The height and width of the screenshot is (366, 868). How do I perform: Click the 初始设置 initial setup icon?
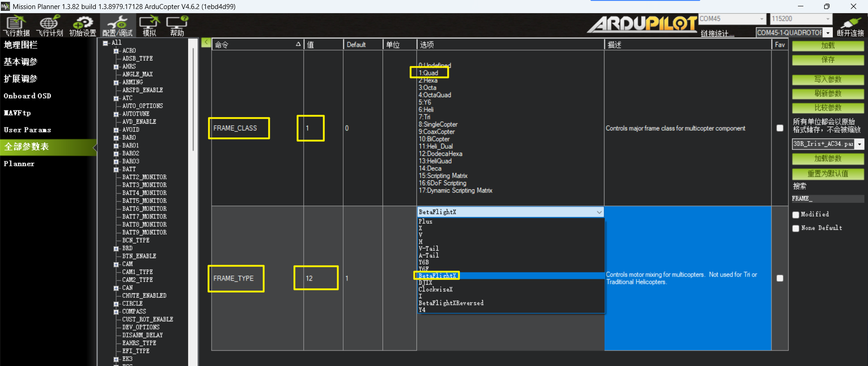83,25
